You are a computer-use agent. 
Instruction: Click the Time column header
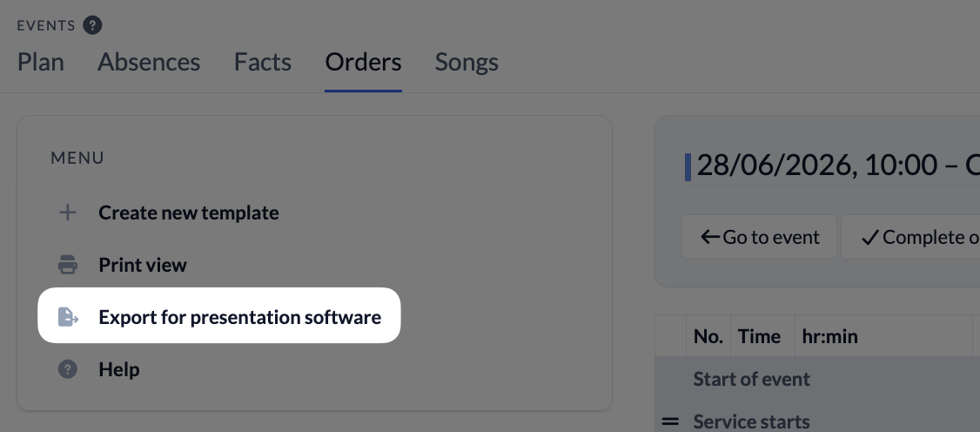[759, 336]
